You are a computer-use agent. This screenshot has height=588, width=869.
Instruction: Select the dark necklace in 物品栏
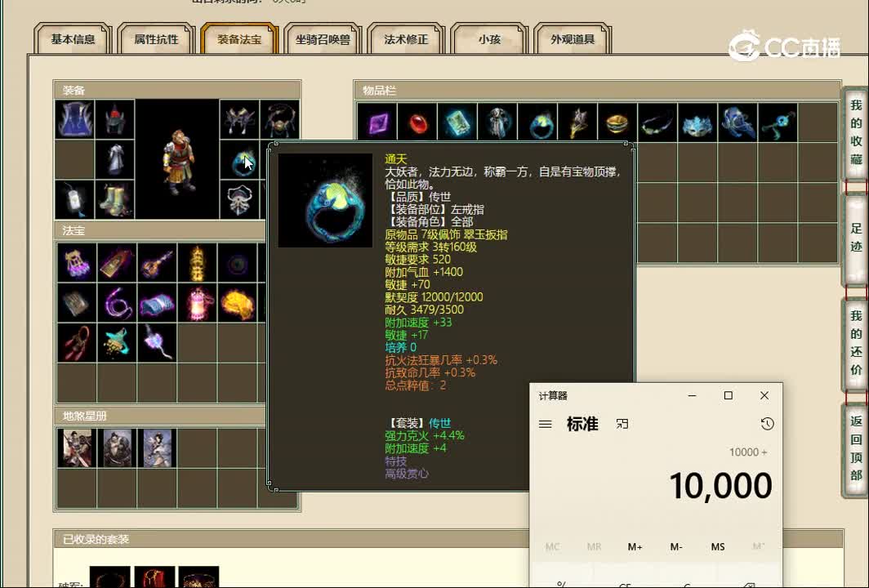(x=657, y=122)
